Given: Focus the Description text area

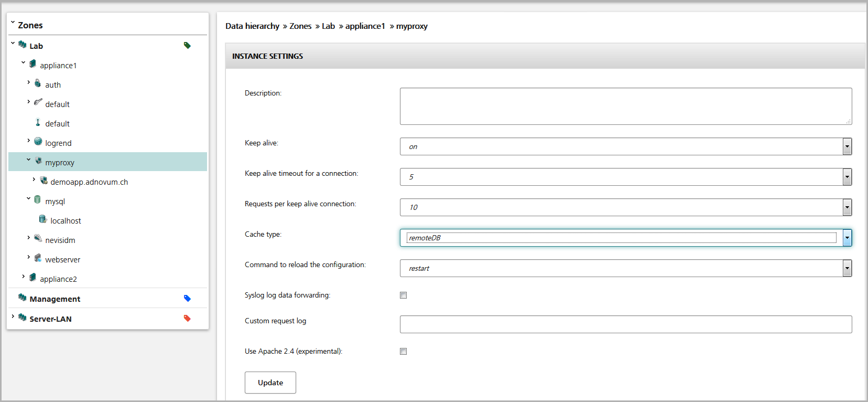Looking at the screenshot, I should click(626, 106).
